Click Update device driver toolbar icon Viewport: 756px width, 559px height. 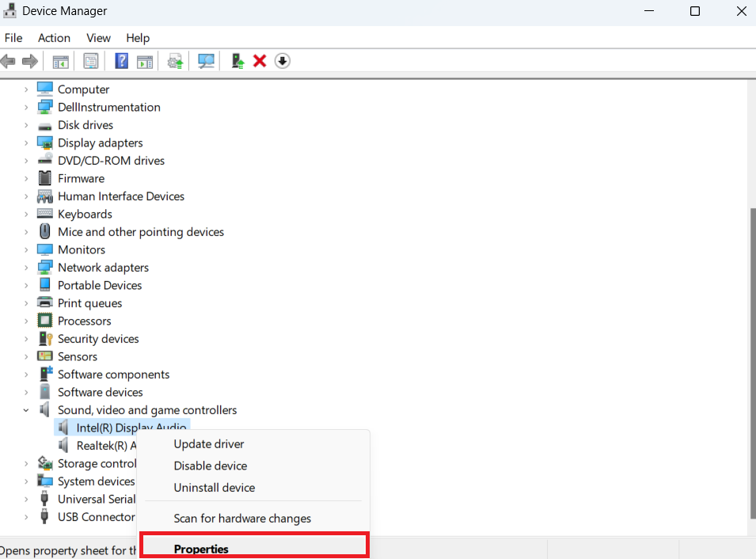(x=175, y=62)
